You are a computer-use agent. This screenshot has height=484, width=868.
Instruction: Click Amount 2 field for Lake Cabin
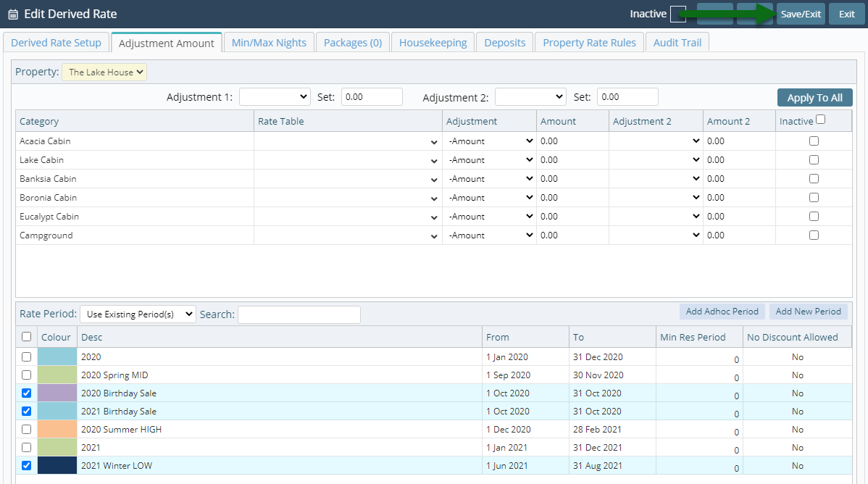(739, 160)
